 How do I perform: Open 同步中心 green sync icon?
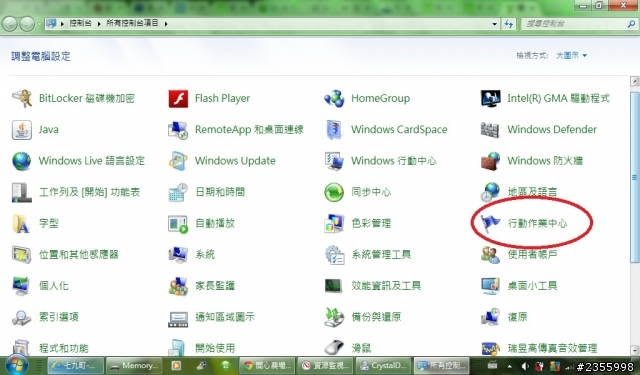coord(334,192)
